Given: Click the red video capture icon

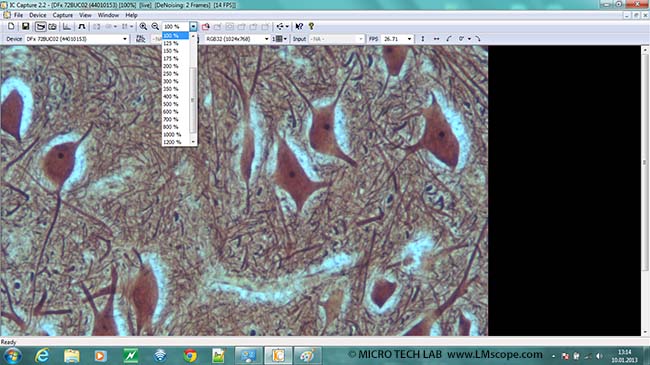Looking at the screenshot, I should point(205,27).
